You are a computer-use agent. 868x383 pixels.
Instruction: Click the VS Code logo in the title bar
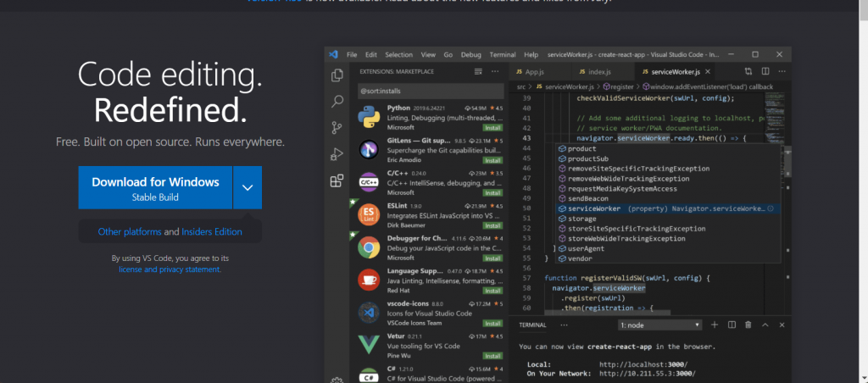click(x=333, y=55)
